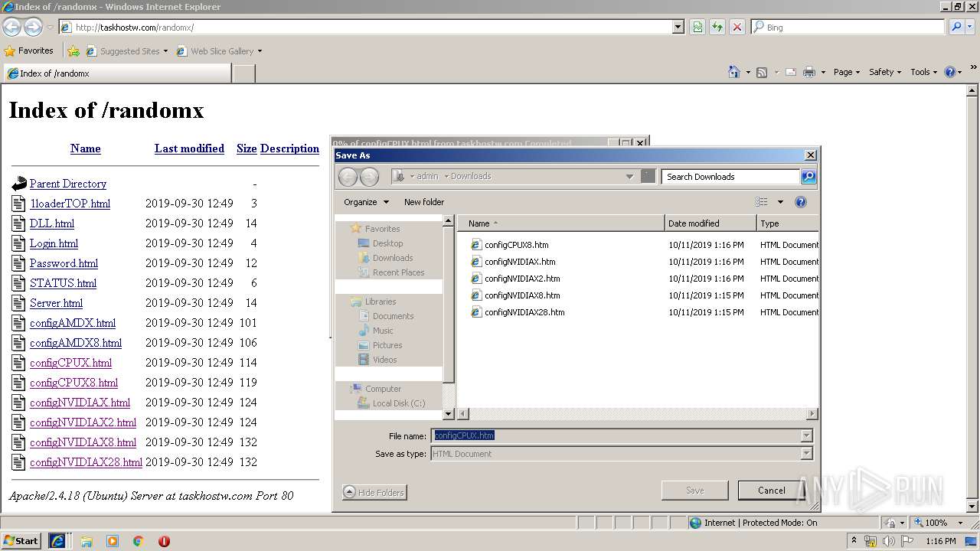Click the IE Back navigation button
This screenshot has width=980, height=551.
pos(12,27)
